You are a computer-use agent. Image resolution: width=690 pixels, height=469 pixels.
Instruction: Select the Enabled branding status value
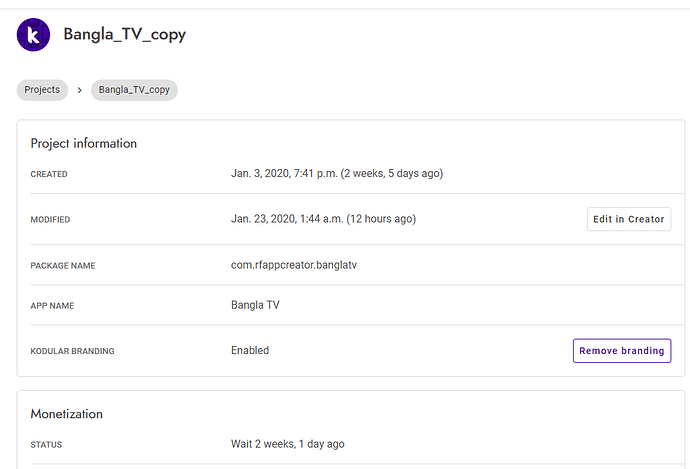click(250, 350)
